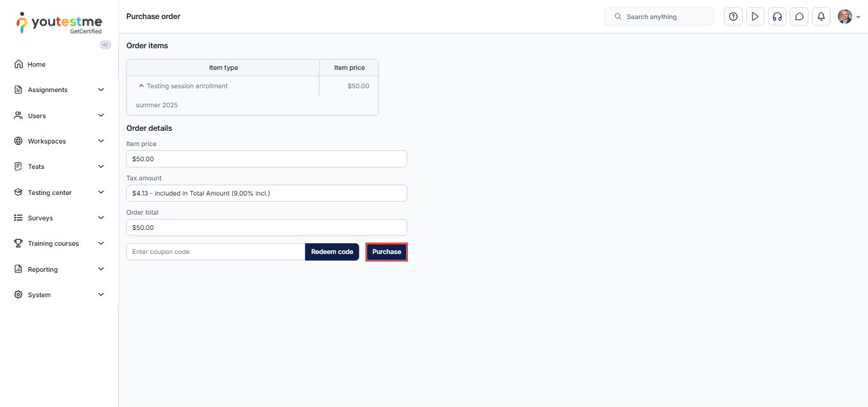Screen dimensions: 868x407
Task: Click the YouTestMe GetCertified logo
Action: 59,23
